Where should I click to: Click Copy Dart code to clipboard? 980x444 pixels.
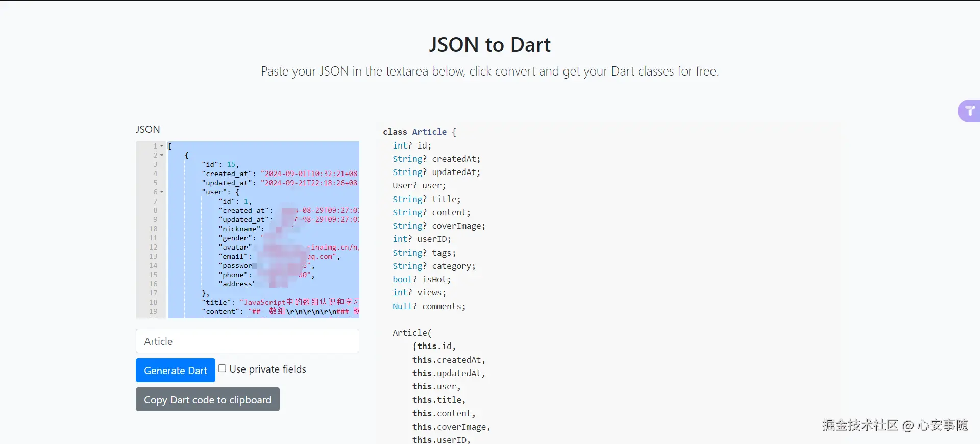click(x=208, y=400)
